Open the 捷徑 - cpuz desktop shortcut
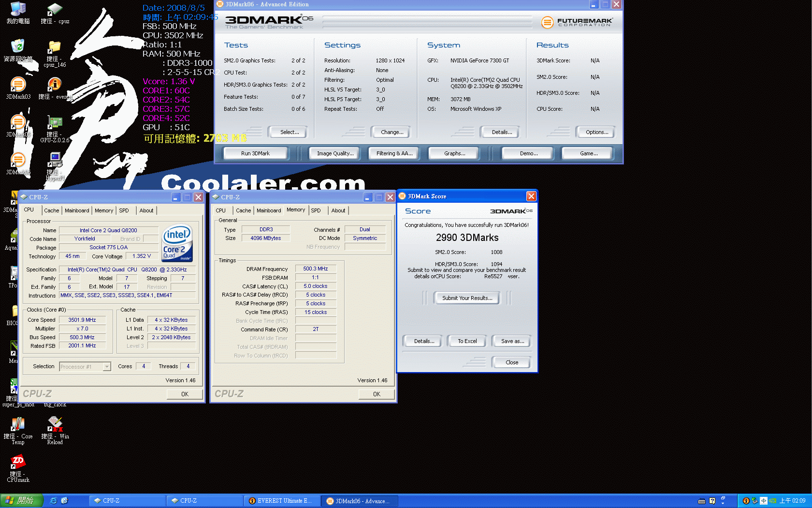Screen dimensions: 812x508 coord(55,13)
